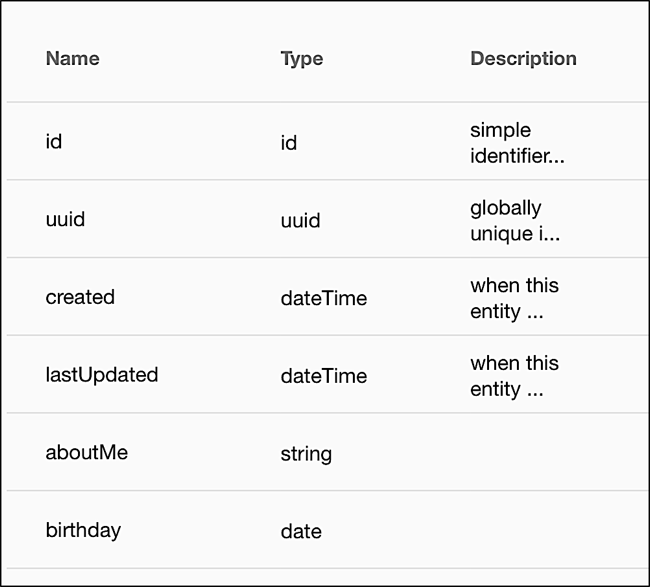The width and height of the screenshot is (650, 587).
Task: Open the 'globally unique i...' description
Action: [x=514, y=220]
